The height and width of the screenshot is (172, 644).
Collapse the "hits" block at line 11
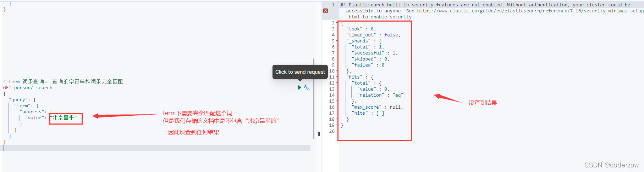tap(337, 77)
